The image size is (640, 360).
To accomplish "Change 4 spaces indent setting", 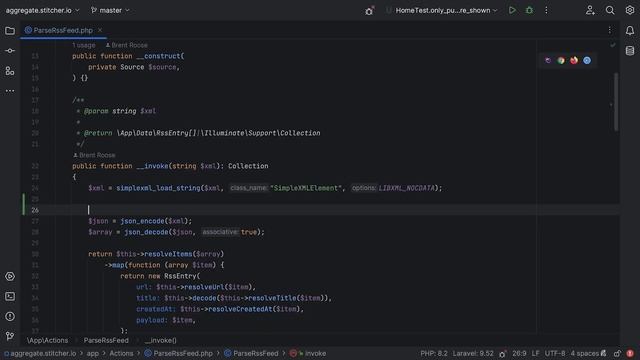I will pyautogui.click(x=584, y=353).
